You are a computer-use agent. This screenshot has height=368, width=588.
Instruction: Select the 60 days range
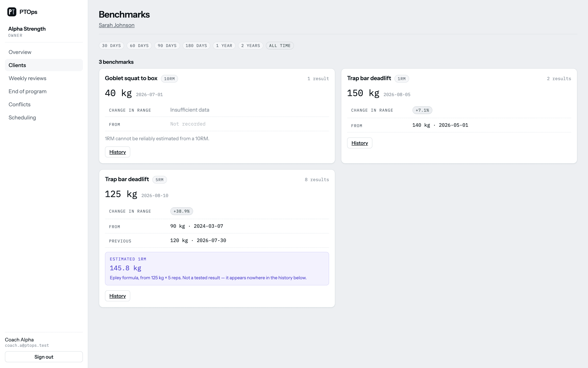pyautogui.click(x=139, y=46)
